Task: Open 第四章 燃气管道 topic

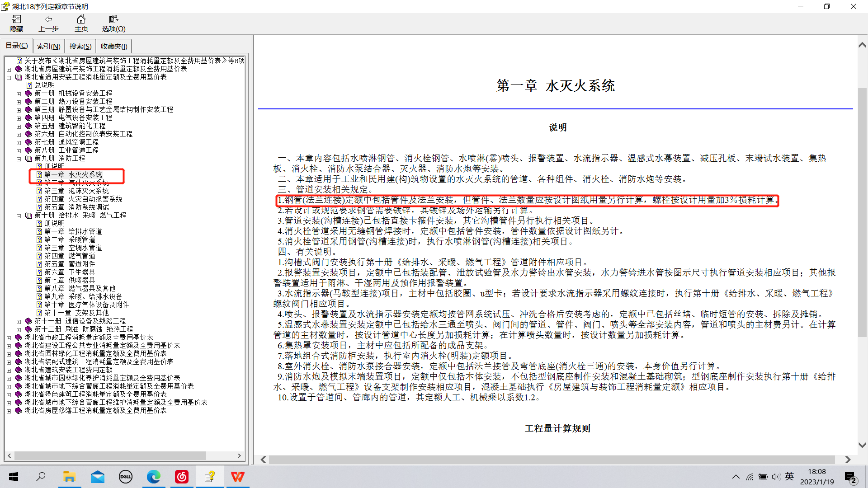Action: pyautogui.click(x=70, y=256)
